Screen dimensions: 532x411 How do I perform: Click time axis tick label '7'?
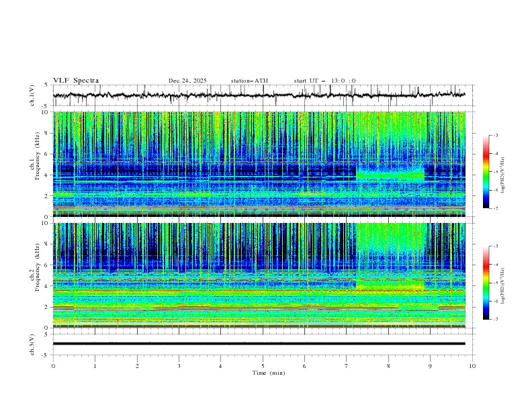pyautogui.click(x=347, y=366)
